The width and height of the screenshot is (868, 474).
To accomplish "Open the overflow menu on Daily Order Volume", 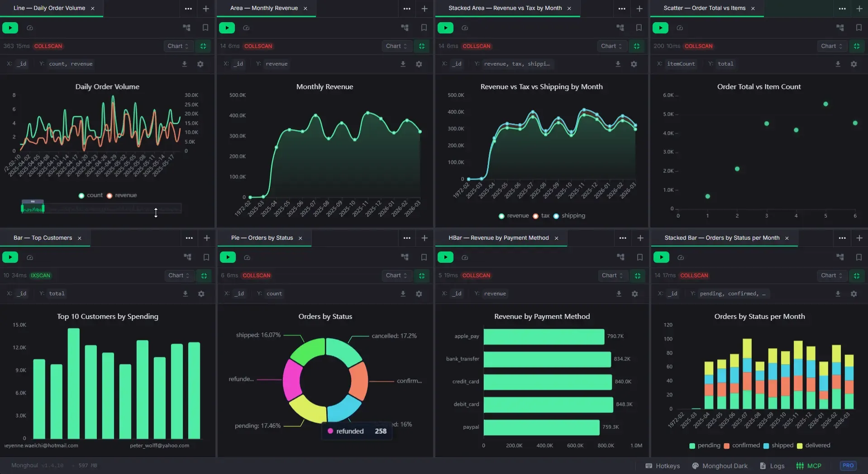I will (189, 9).
